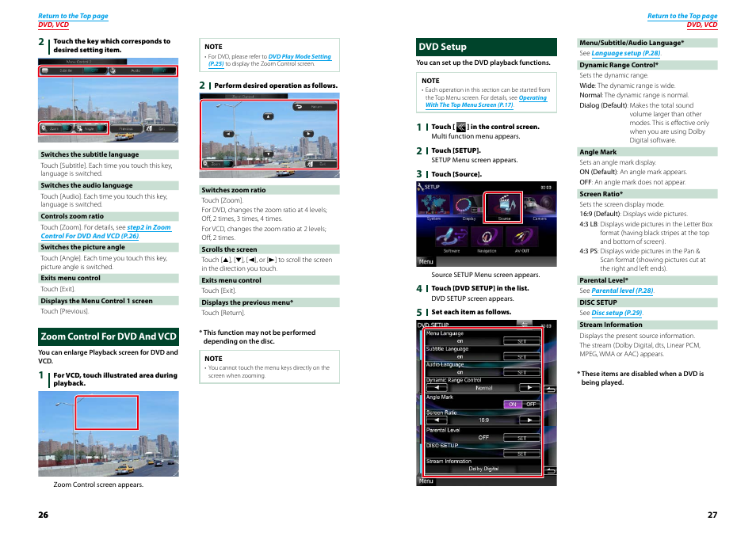
Task: Open right DVD, VCD section link
Action: coord(702,25)
